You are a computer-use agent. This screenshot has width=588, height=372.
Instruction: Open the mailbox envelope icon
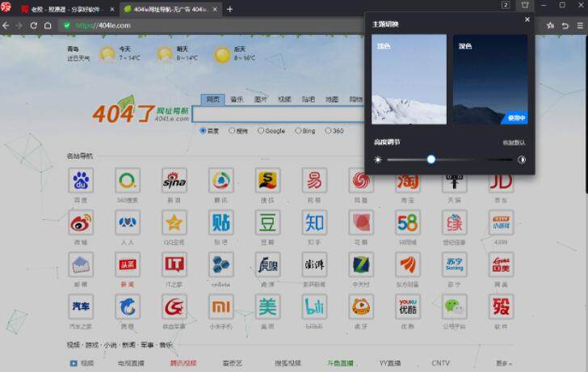(x=81, y=264)
